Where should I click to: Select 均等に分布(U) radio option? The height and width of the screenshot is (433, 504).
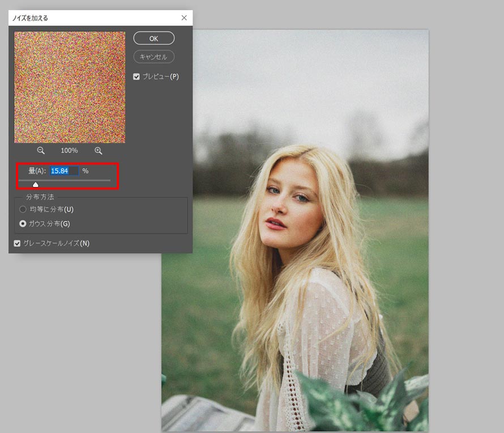click(x=23, y=210)
